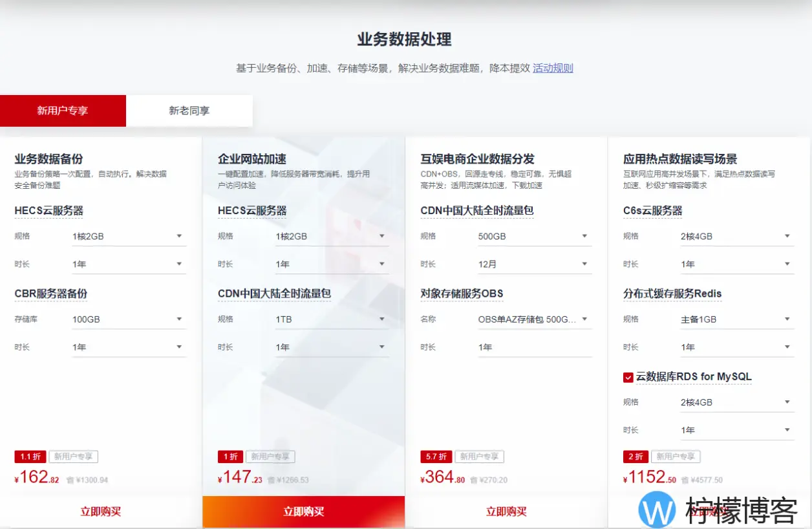Image resolution: width=812 pixels, height=529 pixels.
Task: Click the 业务数据备份 card title
Action: pyautogui.click(x=49, y=159)
